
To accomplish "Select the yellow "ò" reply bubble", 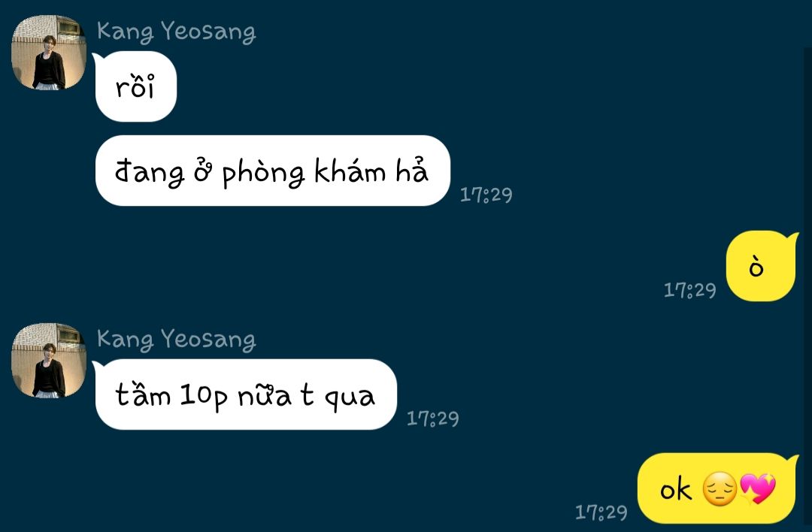I will pyautogui.click(x=761, y=266).
